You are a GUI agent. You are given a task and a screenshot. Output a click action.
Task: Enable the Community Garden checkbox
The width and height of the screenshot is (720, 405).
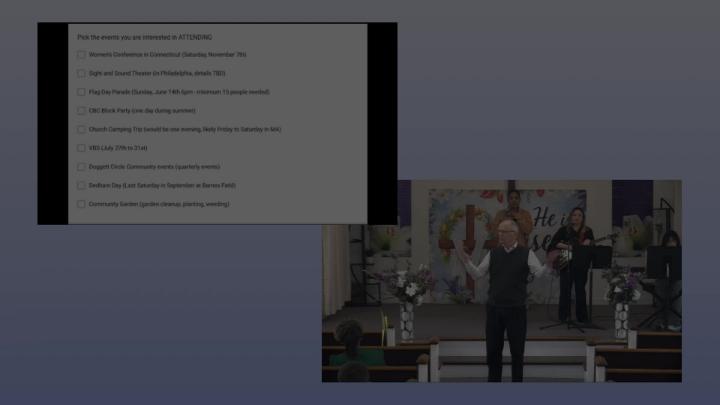coord(82,204)
